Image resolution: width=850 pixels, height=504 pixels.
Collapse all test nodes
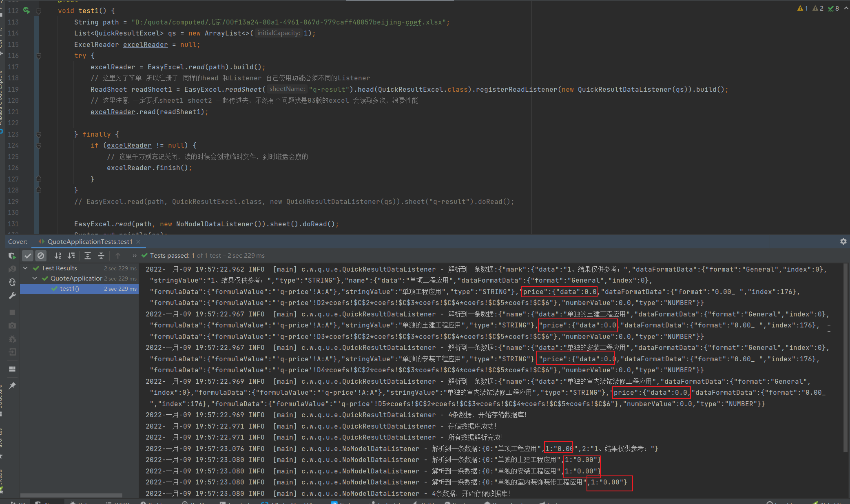[x=101, y=256]
